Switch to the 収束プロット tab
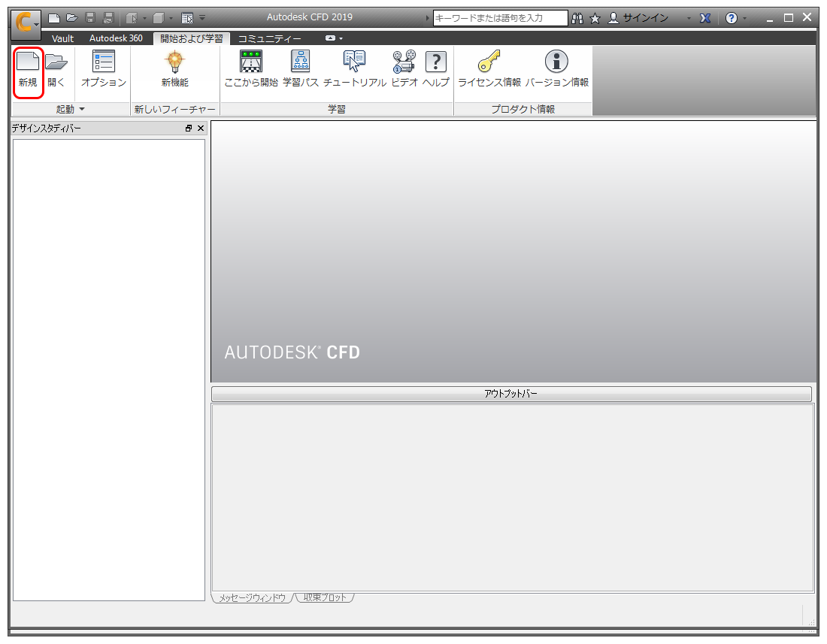 coord(325,597)
